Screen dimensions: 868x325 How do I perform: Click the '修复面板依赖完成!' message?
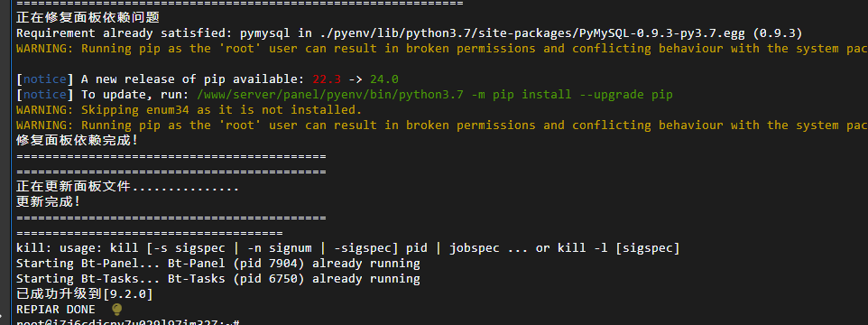77,140
